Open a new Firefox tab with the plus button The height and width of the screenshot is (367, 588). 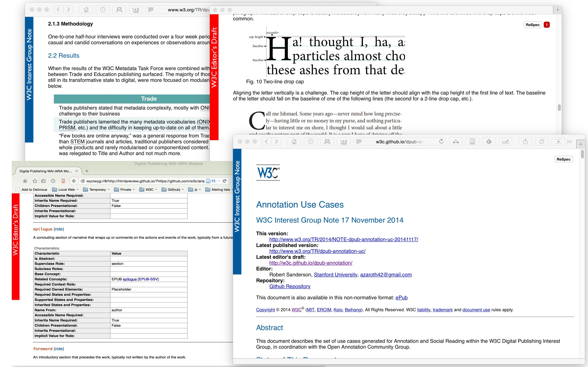tap(87, 171)
